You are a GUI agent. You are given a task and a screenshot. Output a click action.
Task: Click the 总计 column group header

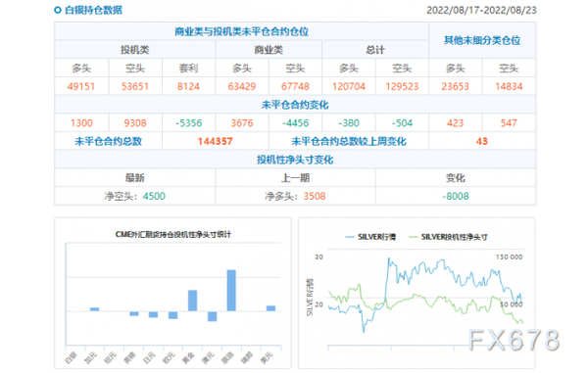375,50
